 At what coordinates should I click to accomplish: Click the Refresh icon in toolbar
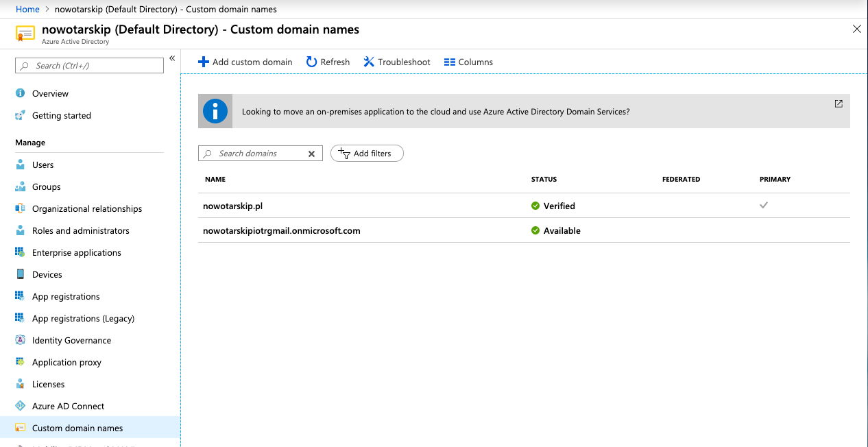click(311, 62)
